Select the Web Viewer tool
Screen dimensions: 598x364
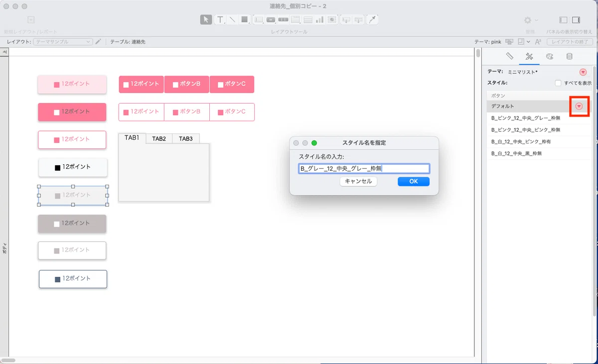[331, 20]
